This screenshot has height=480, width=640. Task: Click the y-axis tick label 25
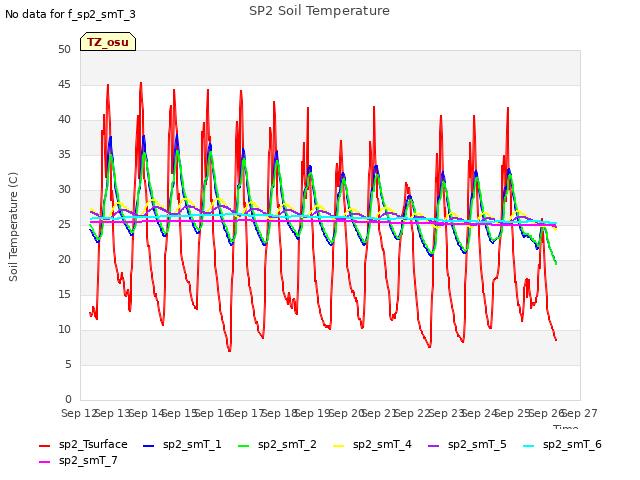coord(64,224)
